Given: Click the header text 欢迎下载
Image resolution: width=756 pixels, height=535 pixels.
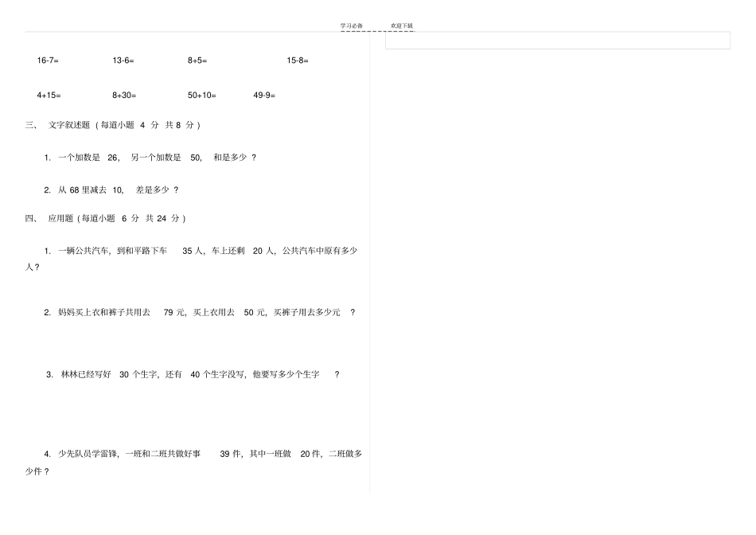Looking at the screenshot, I should (x=402, y=25).
